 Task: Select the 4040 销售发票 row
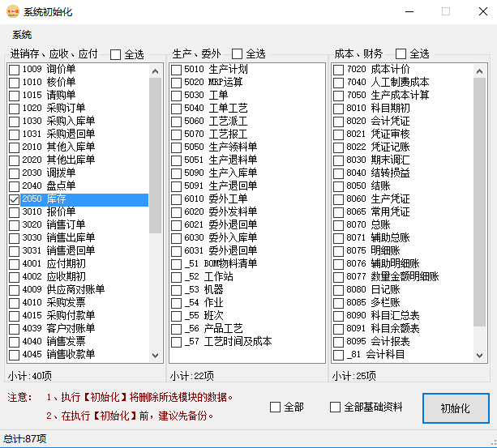coord(79,342)
